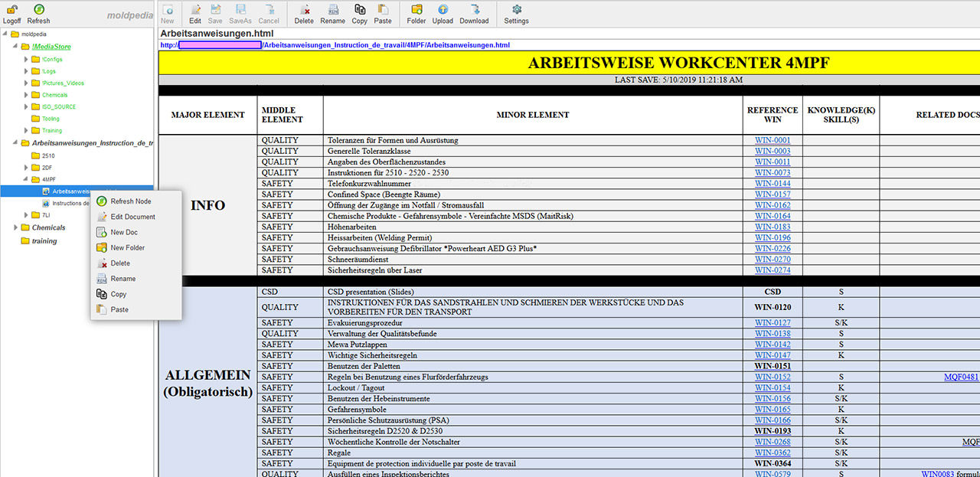Viewport: 980px width, 477px height.
Task: Open reference link WIN-0579
Action: (773, 474)
